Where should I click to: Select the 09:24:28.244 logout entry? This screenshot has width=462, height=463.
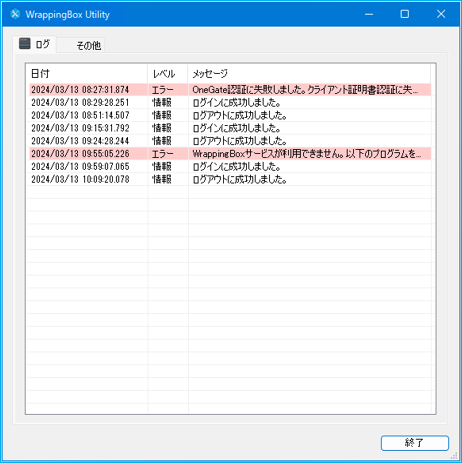click(x=230, y=141)
